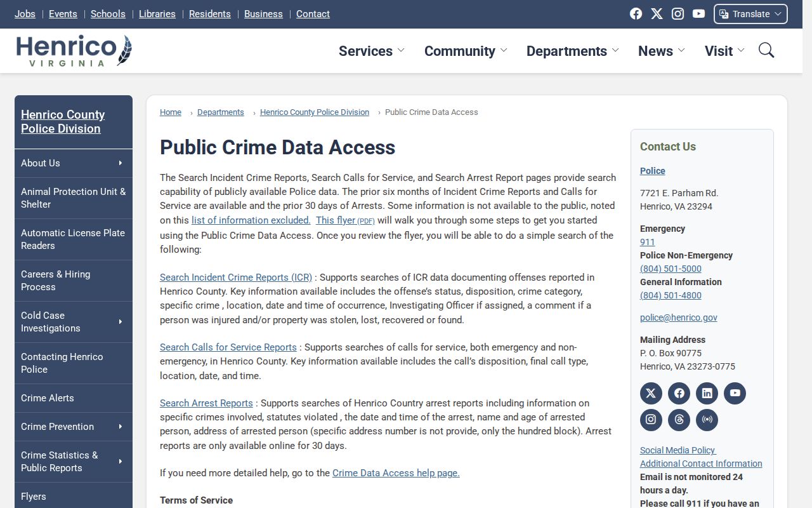Open YouTube icon in top bar
The image size is (812, 508).
698,14
